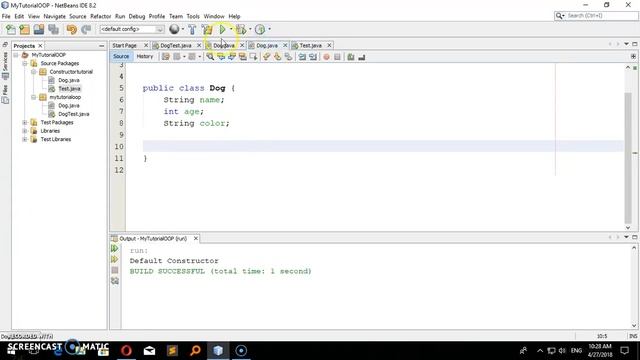
Task: Toggle the Source editor view
Action: pyautogui.click(x=121, y=56)
